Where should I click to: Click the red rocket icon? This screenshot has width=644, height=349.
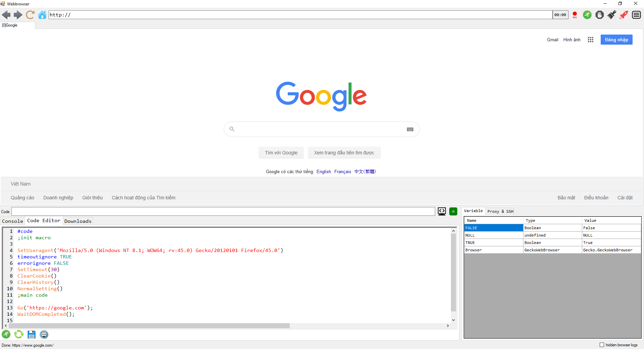click(x=624, y=15)
